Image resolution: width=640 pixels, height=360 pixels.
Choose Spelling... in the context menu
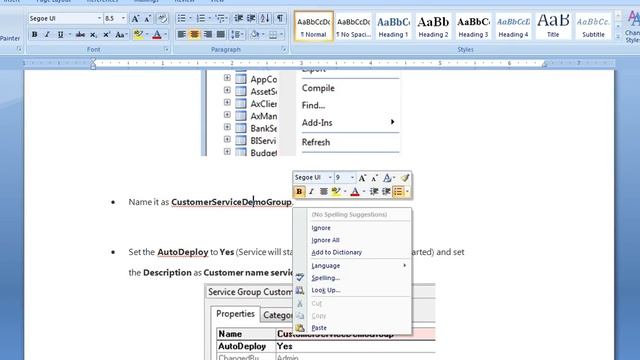pos(326,278)
